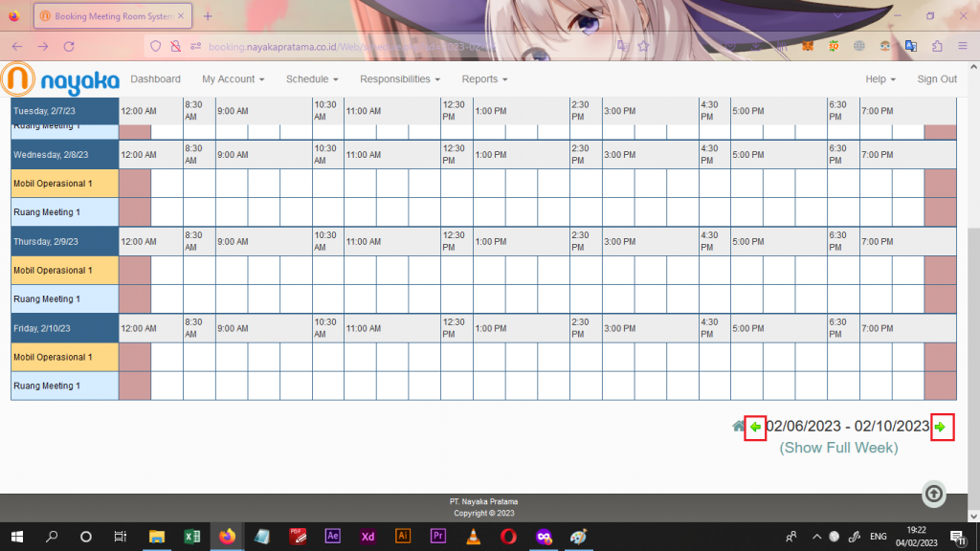Open Excel from the taskbar
Screen dimensions: 980x551
pos(191,536)
